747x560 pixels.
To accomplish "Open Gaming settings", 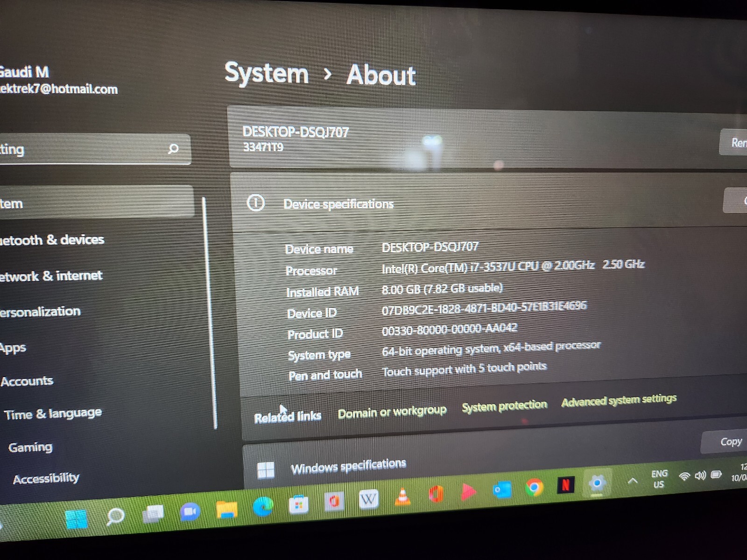I will [30, 447].
